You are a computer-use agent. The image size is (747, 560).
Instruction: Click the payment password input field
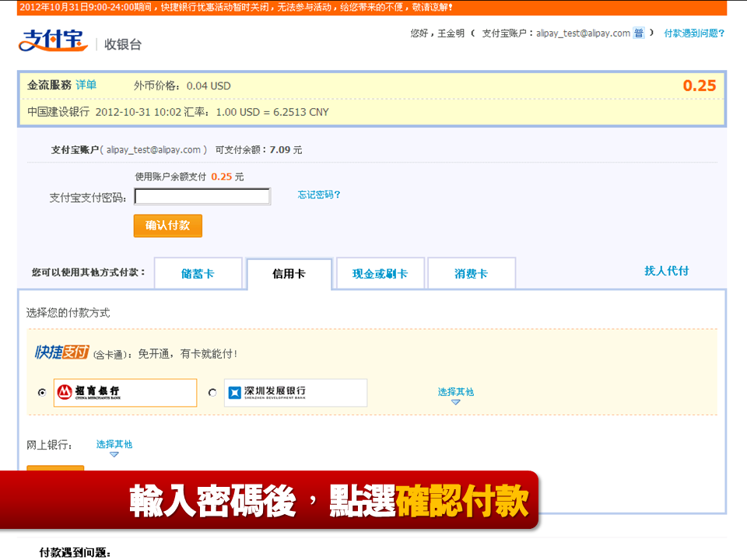(202, 195)
